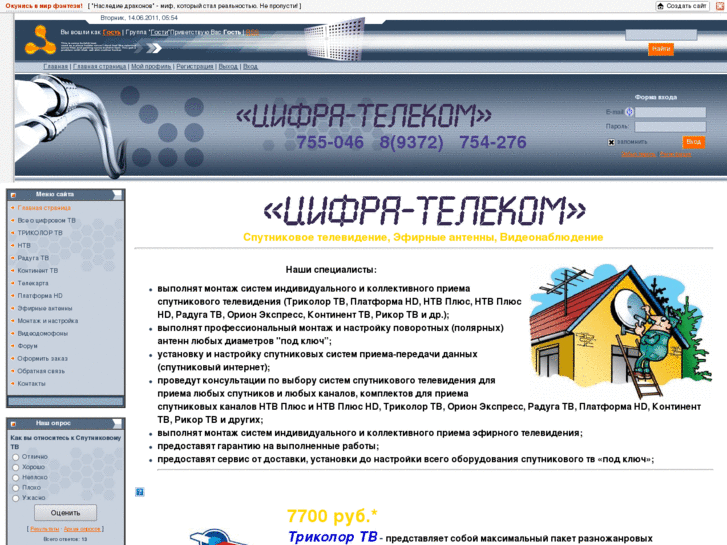Click the 7700 руб. price text

pos(332,515)
